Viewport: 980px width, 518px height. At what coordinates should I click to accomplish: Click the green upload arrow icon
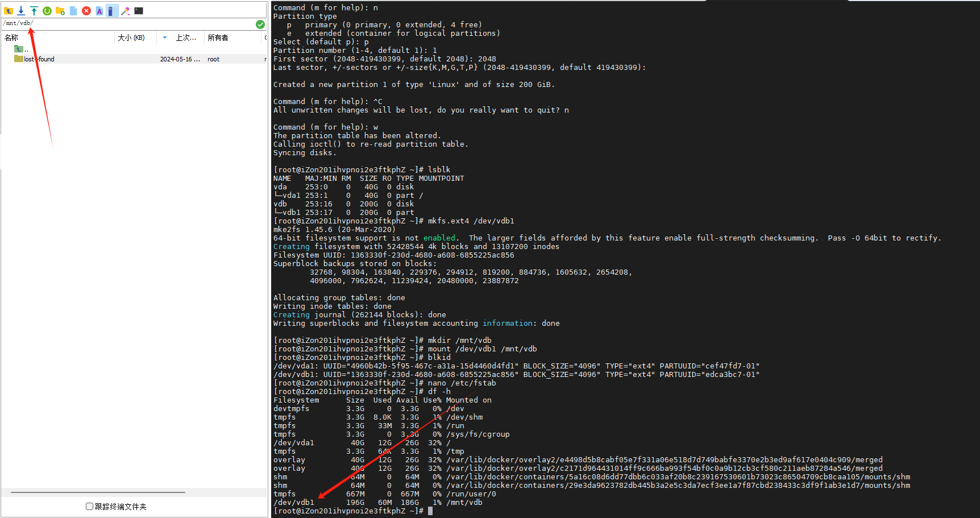click(x=34, y=11)
